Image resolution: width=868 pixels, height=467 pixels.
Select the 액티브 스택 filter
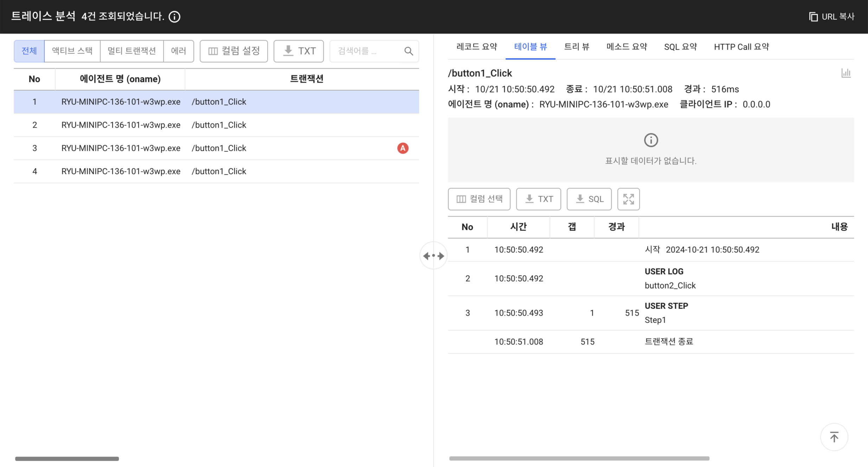coord(72,51)
